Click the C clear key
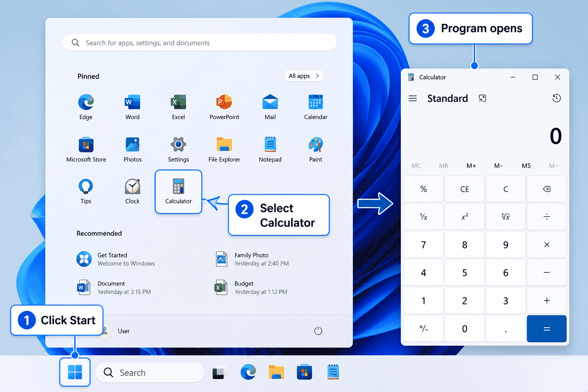Screen dimensions: 588x392 (x=506, y=189)
